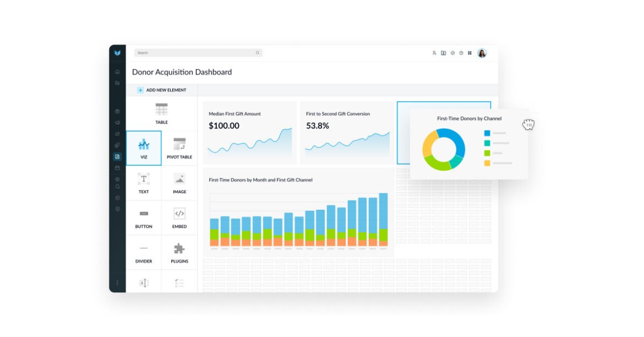This screenshot has width=644, height=337.
Task: Select the First to Second Gift Conversion card
Action: [x=347, y=132]
